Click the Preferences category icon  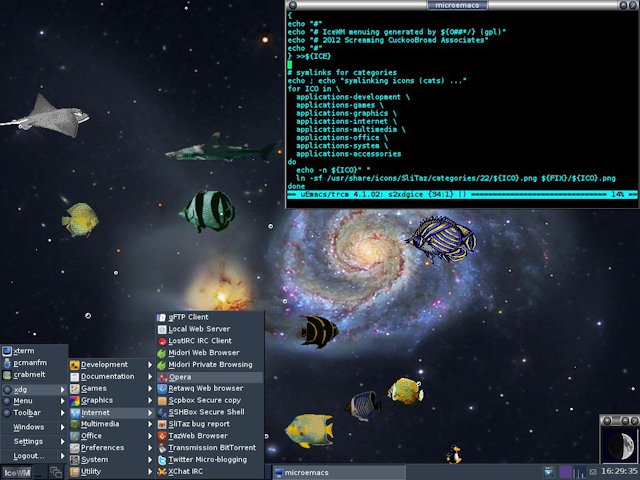click(x=74, y=448)
